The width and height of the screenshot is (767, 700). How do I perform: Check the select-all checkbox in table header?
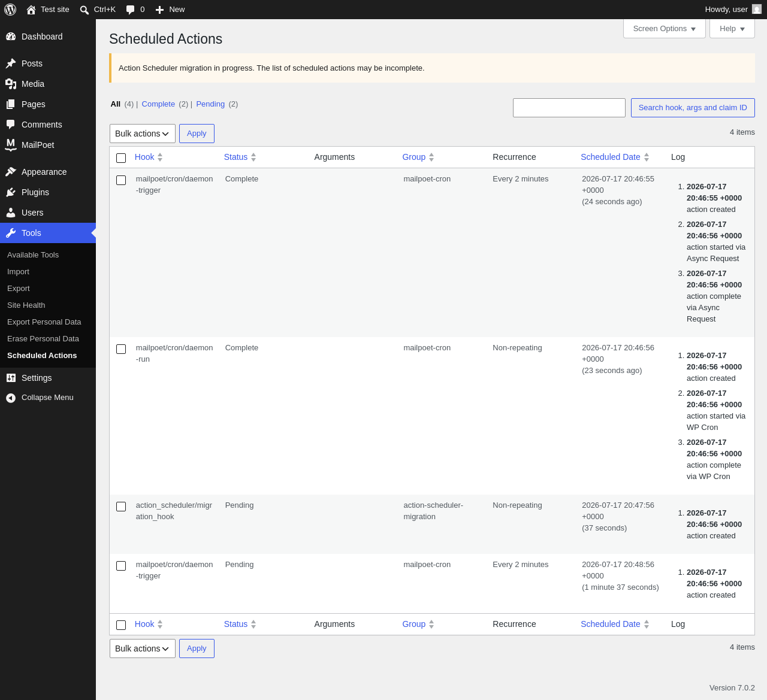[121, 158]
